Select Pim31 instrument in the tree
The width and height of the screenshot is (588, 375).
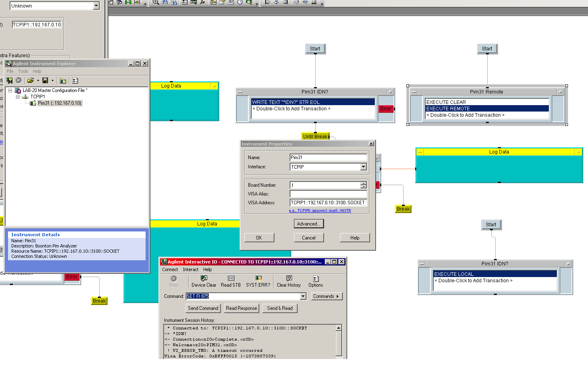59,103
